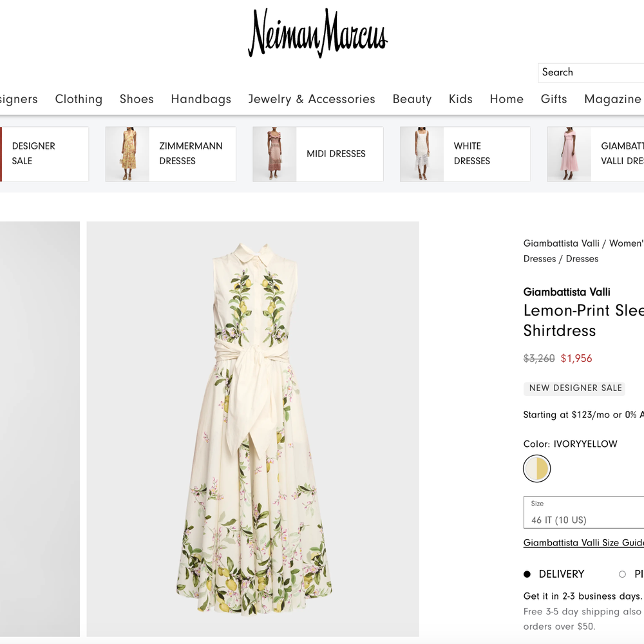The image size is (644, 644).
Task: Click the Lemon-Print Shirtdress product title
Action: pyautogui.click(x=583, y=320)
